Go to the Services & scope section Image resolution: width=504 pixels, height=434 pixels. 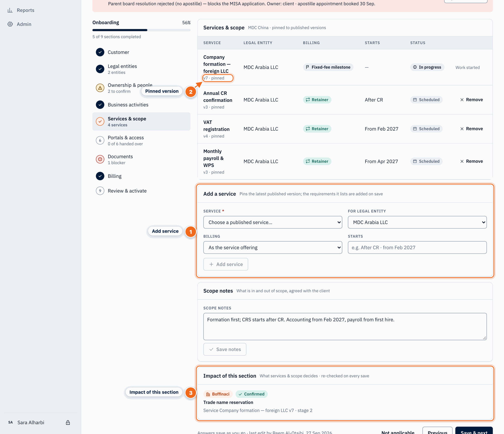(x=141, y=122)
